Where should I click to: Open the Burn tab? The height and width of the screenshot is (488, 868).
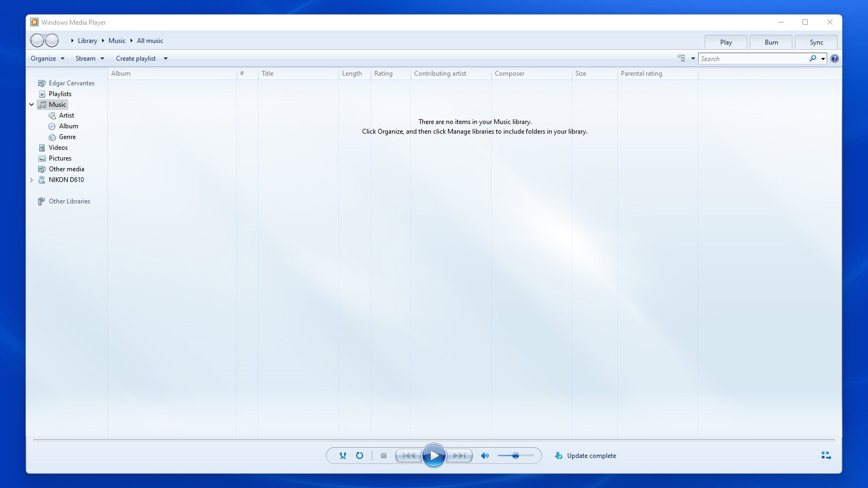(x=771, y=42)
